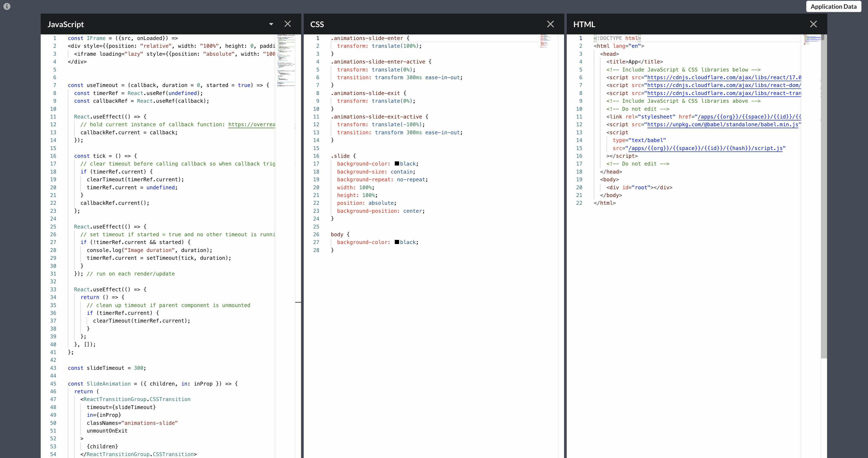Screen dimensions: 868x458
Task: Click the .animations-slide-enter selector
Action: 367,38
